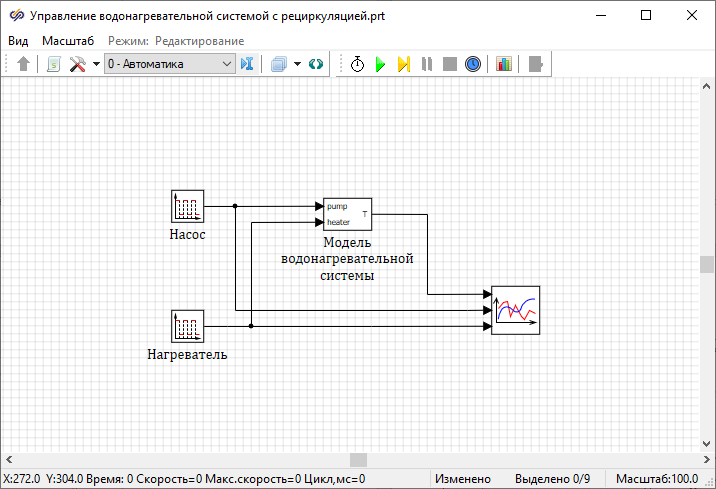Click the up-arrow navigate to parent level icon

(x=24, y=64)
